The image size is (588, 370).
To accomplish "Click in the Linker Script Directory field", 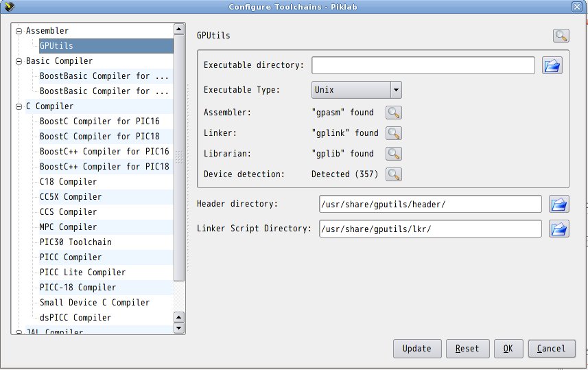I will click(430, 229).
